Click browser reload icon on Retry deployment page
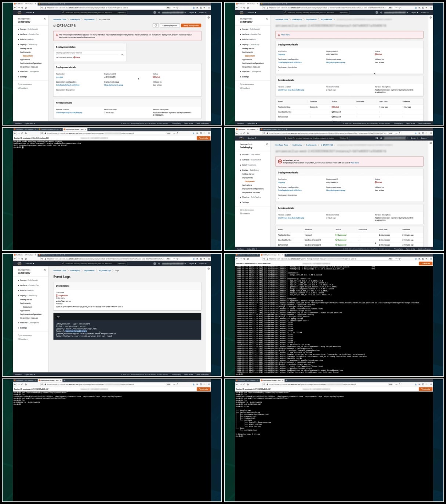 click(x=22, y=8)
